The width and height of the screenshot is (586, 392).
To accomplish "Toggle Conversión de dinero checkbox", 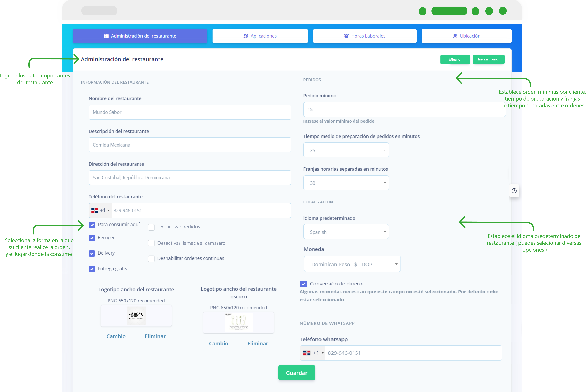I will pyautogui.click(x=303, y=284).
